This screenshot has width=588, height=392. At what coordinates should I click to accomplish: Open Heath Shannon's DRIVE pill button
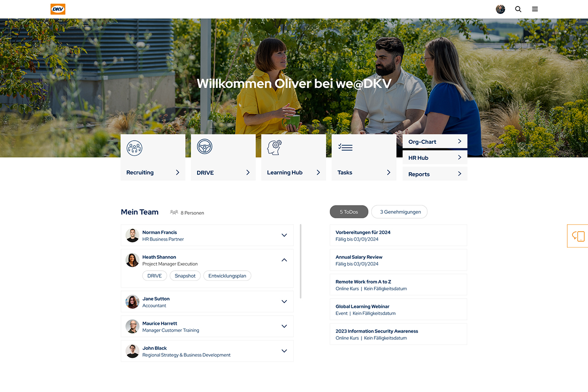pos(154,276)
